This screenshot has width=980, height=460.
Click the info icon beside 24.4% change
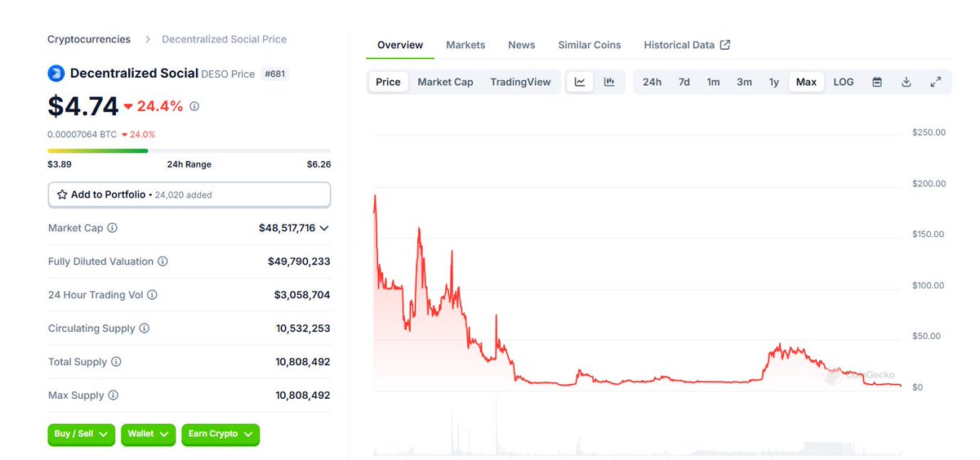[194, 106]
